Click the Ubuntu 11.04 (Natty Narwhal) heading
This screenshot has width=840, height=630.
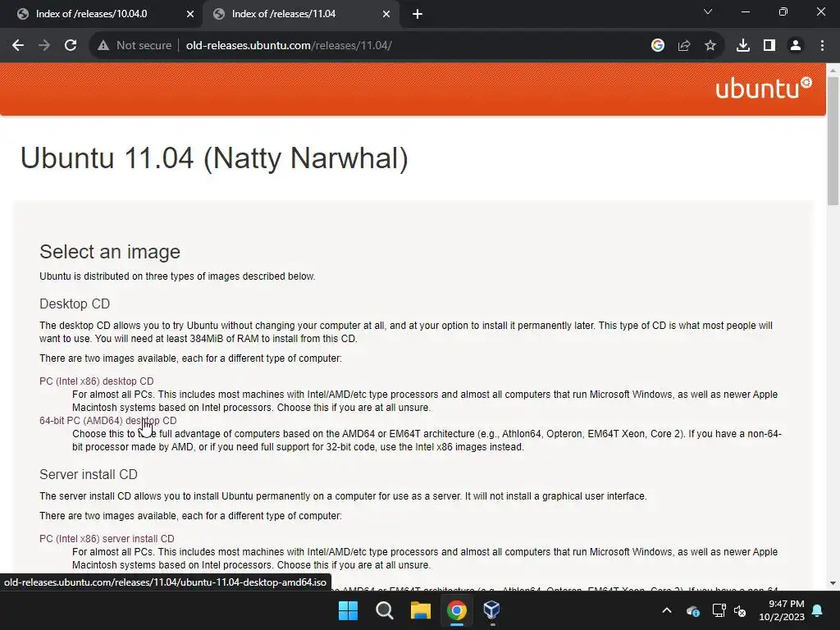pos(214,158)
